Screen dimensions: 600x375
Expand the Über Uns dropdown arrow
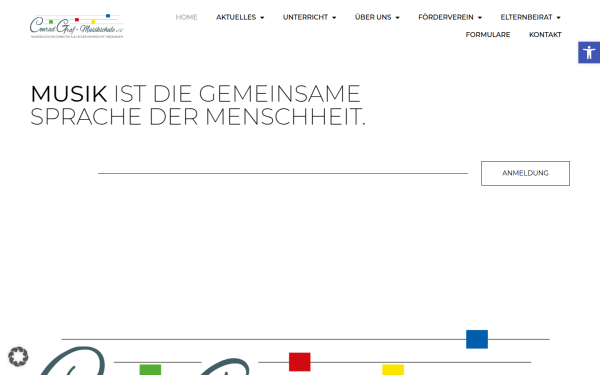[397, 18]
